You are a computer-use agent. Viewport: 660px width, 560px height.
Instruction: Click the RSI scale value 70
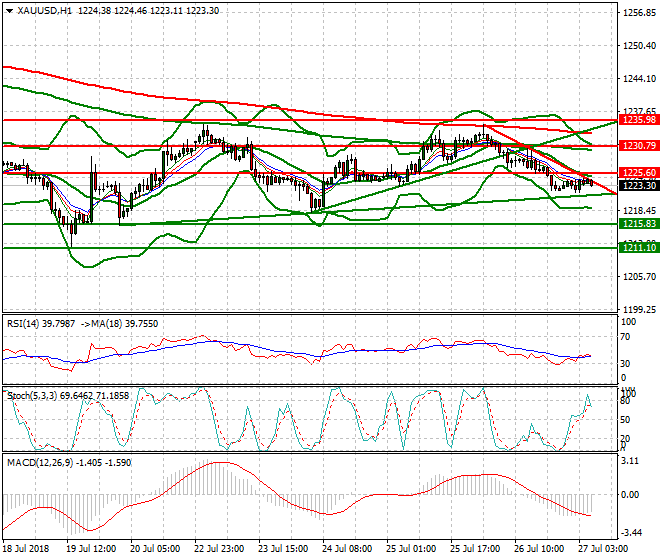click(x=625, y=337)
